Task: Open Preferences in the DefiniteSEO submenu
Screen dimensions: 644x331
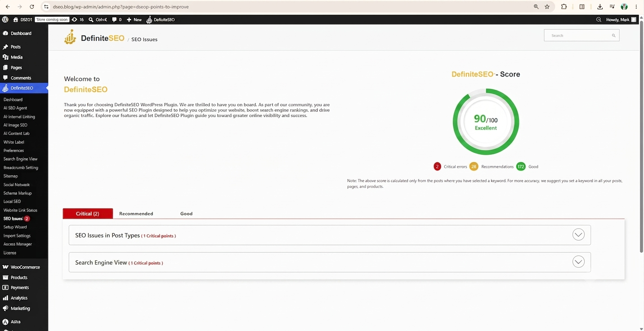Action: [x=13, y=151]
